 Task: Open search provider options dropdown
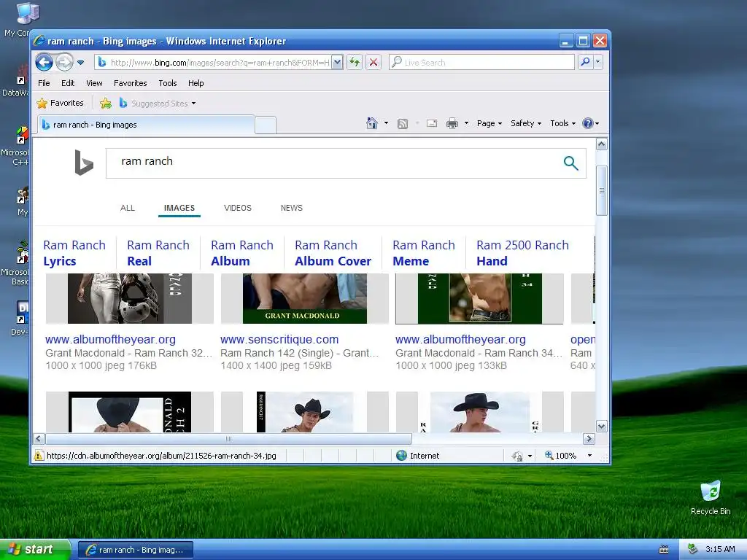pos(598,63)
